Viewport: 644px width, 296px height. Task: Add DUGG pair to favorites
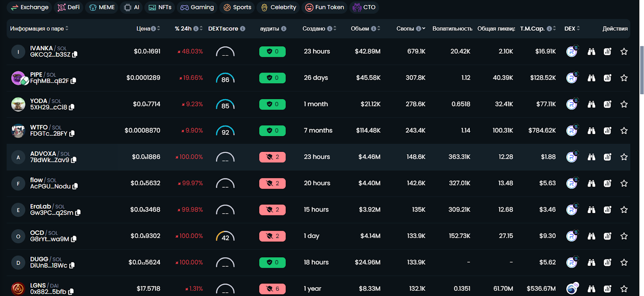[624, 263]
